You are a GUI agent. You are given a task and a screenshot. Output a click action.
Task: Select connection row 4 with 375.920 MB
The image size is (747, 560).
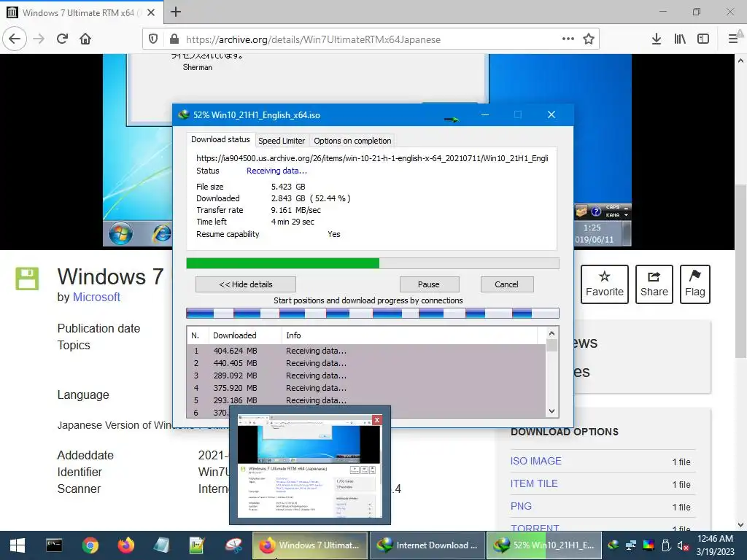(x=366, y=388)
